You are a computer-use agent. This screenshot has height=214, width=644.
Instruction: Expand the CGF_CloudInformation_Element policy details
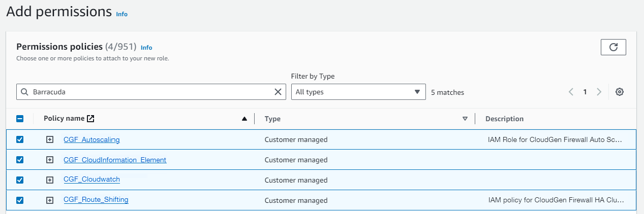[50, 160]
